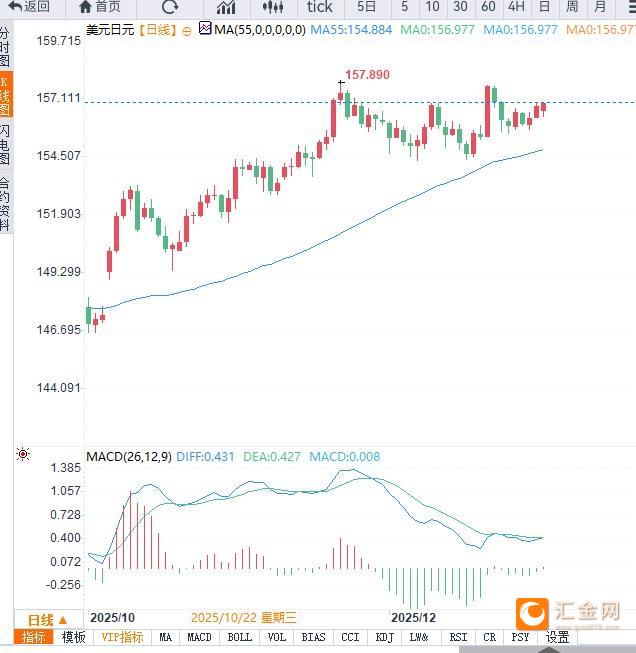
Task: Open the 分时图 side tab
Action: 5,46
